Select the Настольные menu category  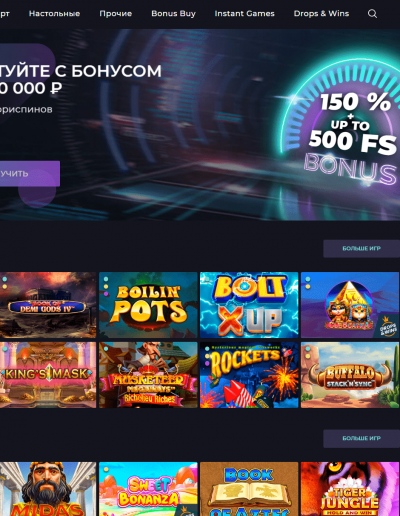coord(54,14)
